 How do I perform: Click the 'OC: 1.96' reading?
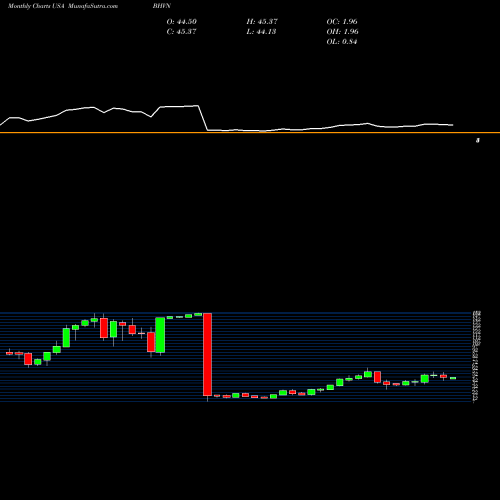(342, 22)
